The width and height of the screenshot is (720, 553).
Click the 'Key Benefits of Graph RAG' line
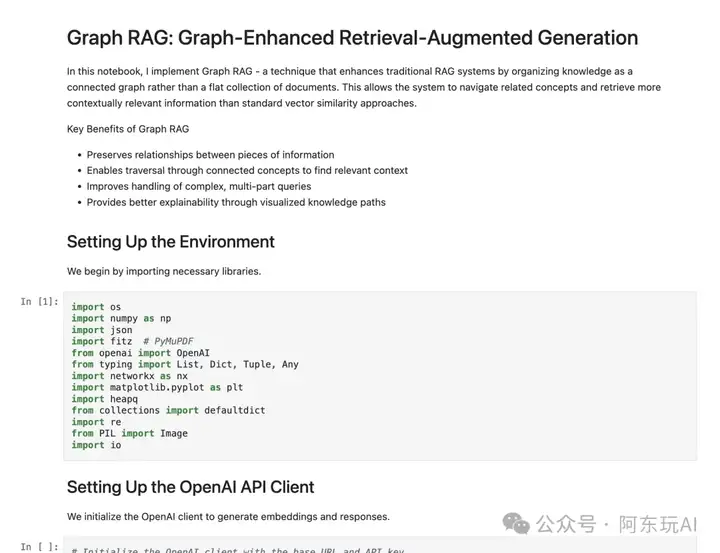128,129
